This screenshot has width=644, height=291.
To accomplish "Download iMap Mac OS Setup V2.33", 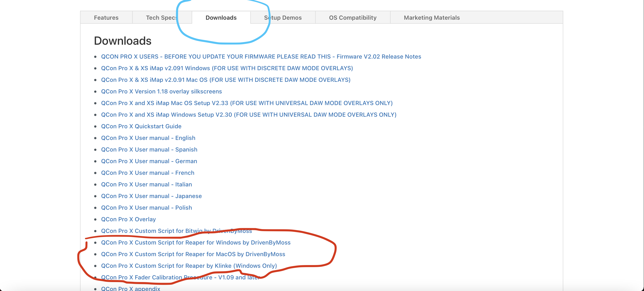I will point(247,103).
